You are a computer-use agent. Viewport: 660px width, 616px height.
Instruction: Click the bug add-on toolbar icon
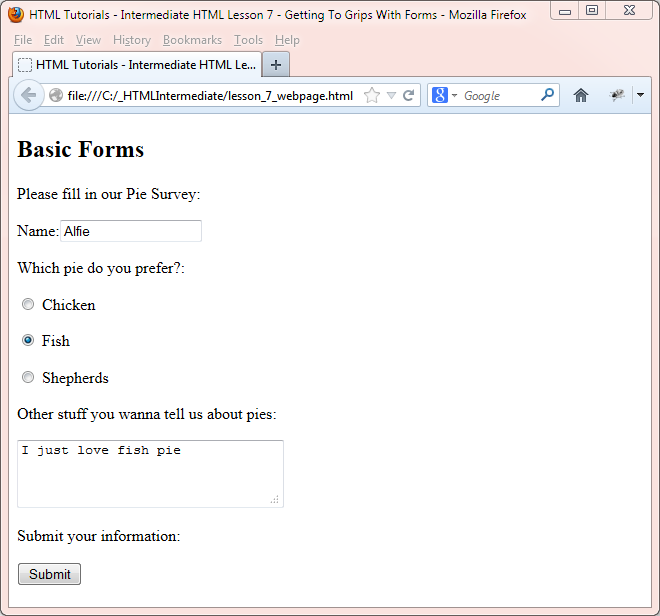(617, 95)
